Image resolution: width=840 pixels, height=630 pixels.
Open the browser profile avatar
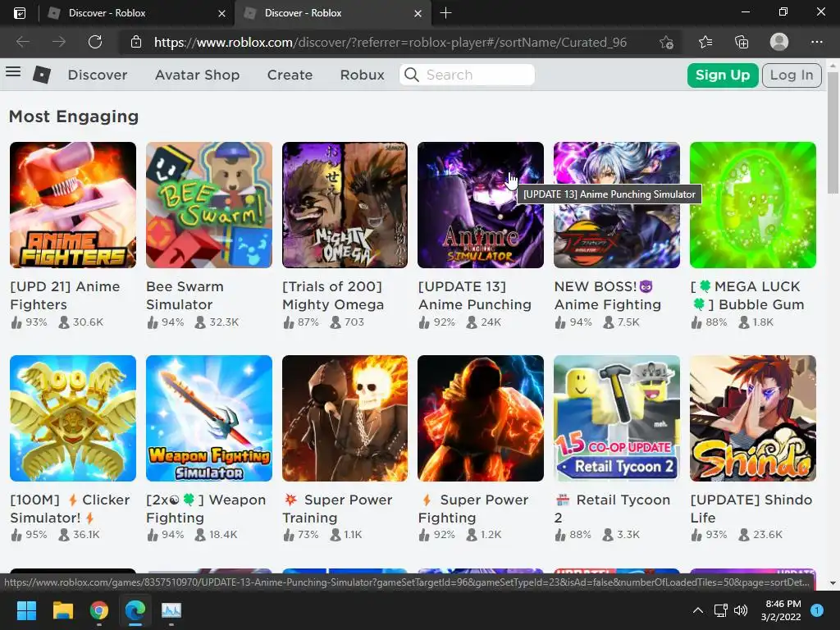(779, 42)
